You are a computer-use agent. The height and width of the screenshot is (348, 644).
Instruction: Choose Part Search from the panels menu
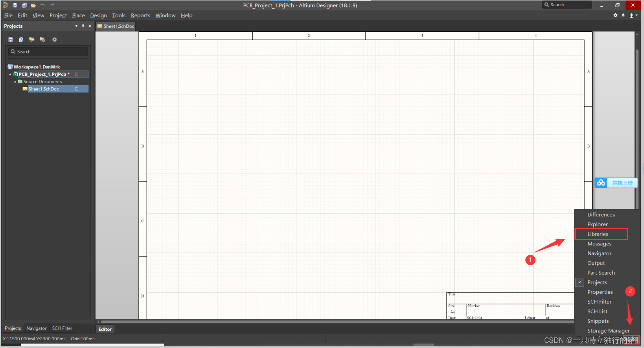click(601, 273)
